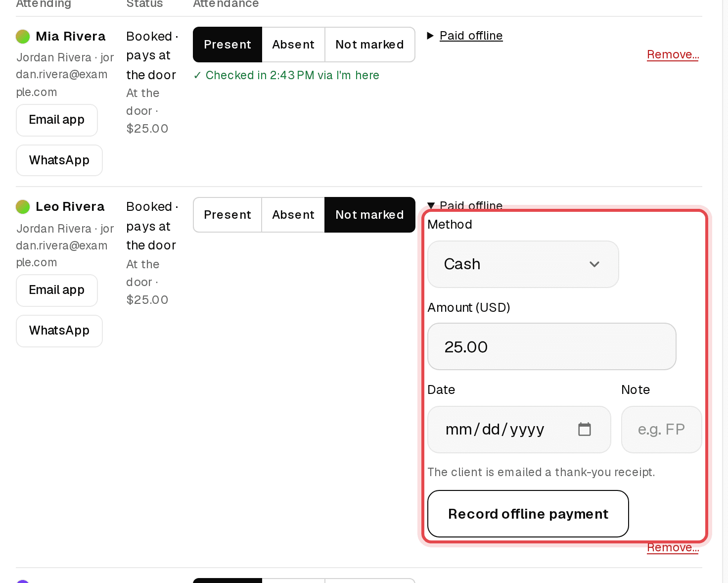Focus the Amount (USD) field

click(552, 346)
